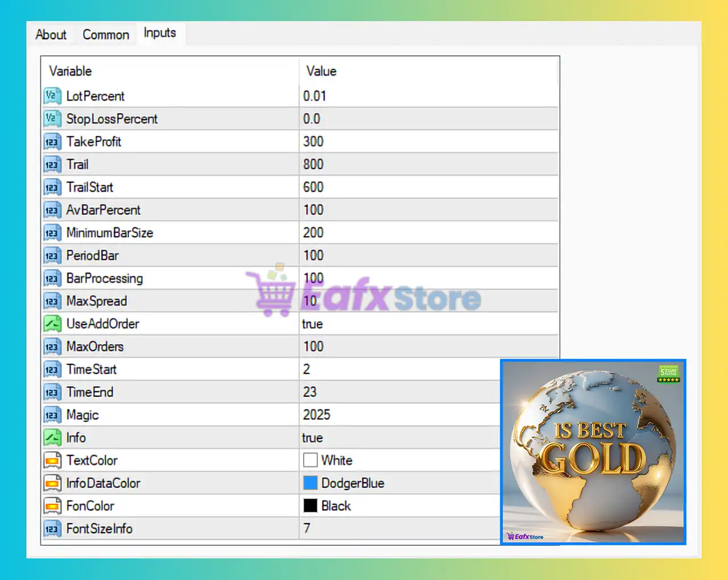The image size is (728, 580).
Task: Click the Is Best Gold globe thumbnail
Action: pyautogui.click(x=593, y=451)
